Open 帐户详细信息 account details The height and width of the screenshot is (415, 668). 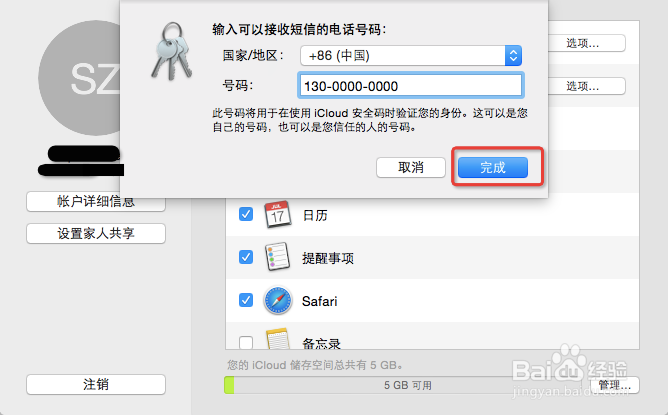[x=96, y=202]
